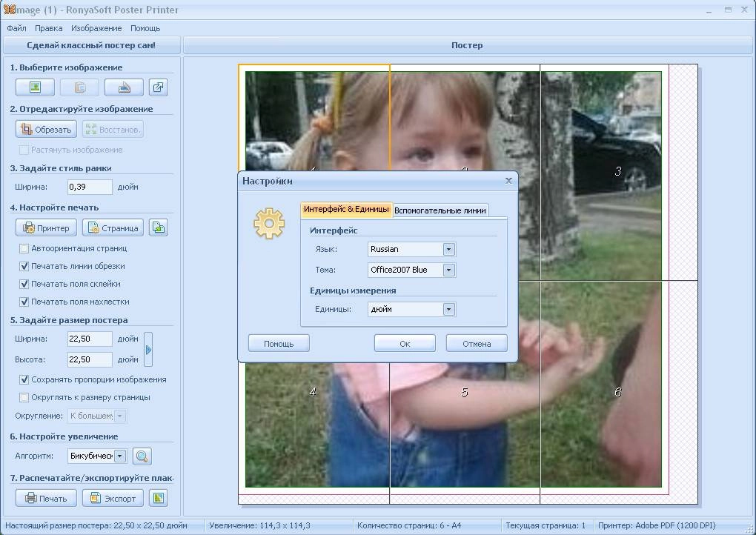The width and height of the screenshot is (756, 535).
Task: Click the Восстанов. restore button
Action: pyautogui.click(x=113, y=129)
